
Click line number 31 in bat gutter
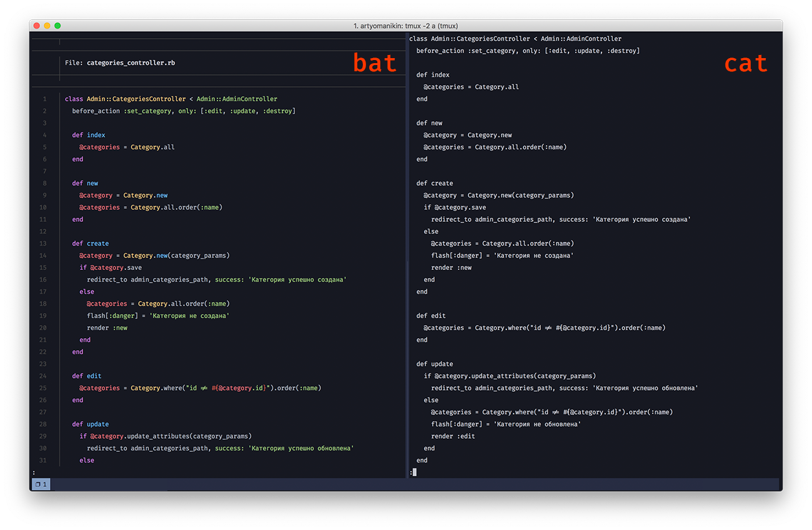[43, 461]
